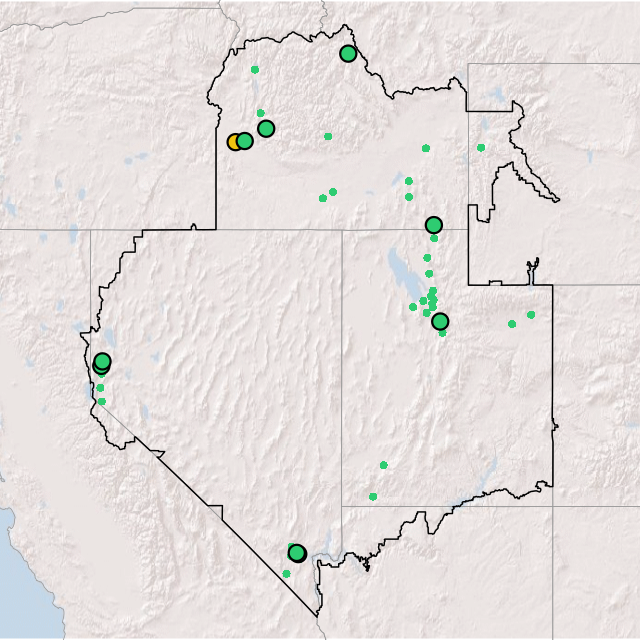The width and height of the screenshot is (640, 640).
Task: Select the large green marker just northeast of the yellow marker
Action: [266, 128]
